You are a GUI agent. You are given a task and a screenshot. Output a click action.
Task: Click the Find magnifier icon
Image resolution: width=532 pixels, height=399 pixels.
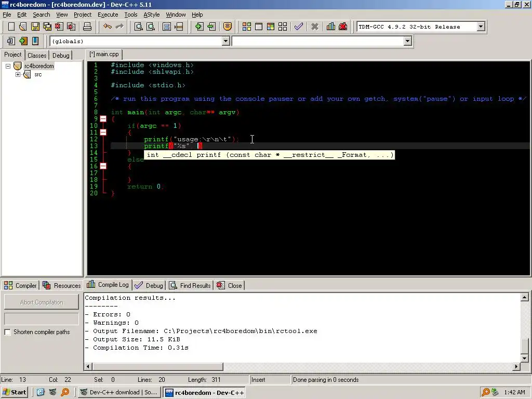coord(138,26)
